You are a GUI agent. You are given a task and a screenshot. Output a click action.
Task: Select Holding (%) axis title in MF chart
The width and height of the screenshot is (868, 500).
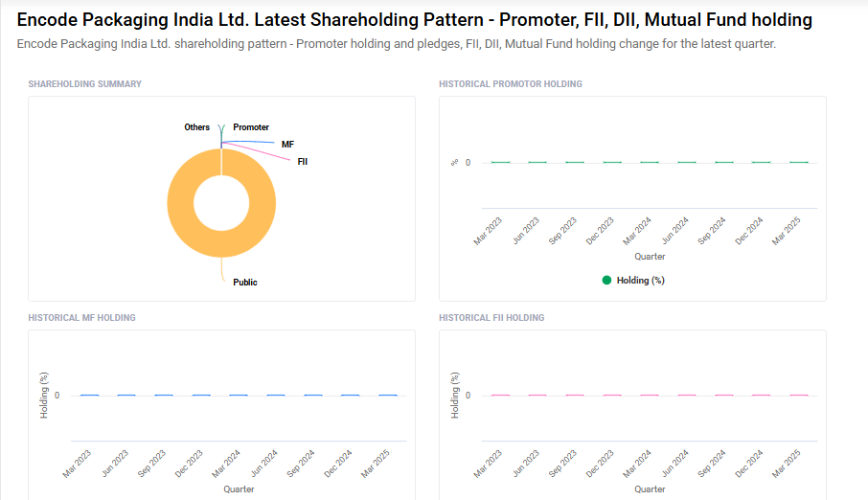pyautogui.click(x=44, y=396)
